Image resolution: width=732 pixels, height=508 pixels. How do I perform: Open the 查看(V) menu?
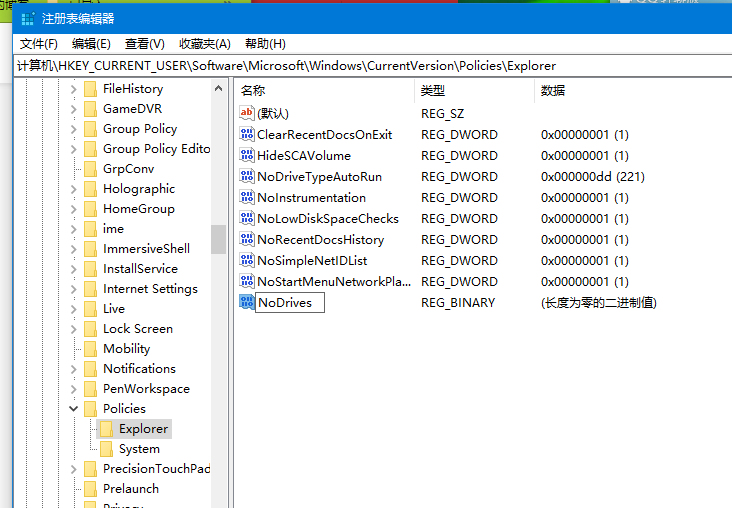[145, 44]
